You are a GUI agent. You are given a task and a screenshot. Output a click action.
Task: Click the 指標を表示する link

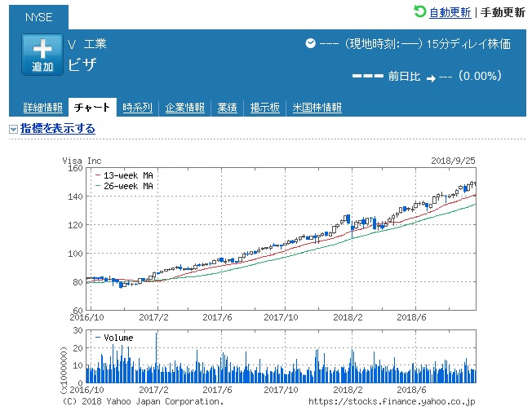point(58,129)
